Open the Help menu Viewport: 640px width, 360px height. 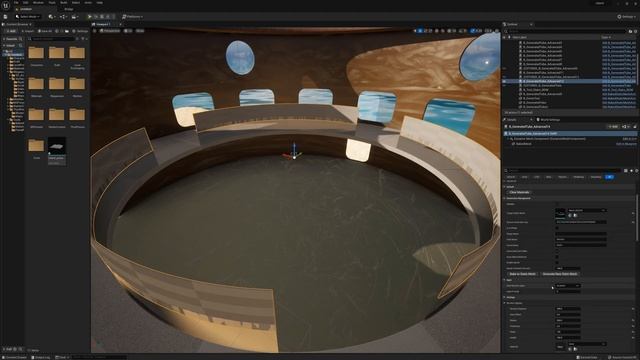100,2
